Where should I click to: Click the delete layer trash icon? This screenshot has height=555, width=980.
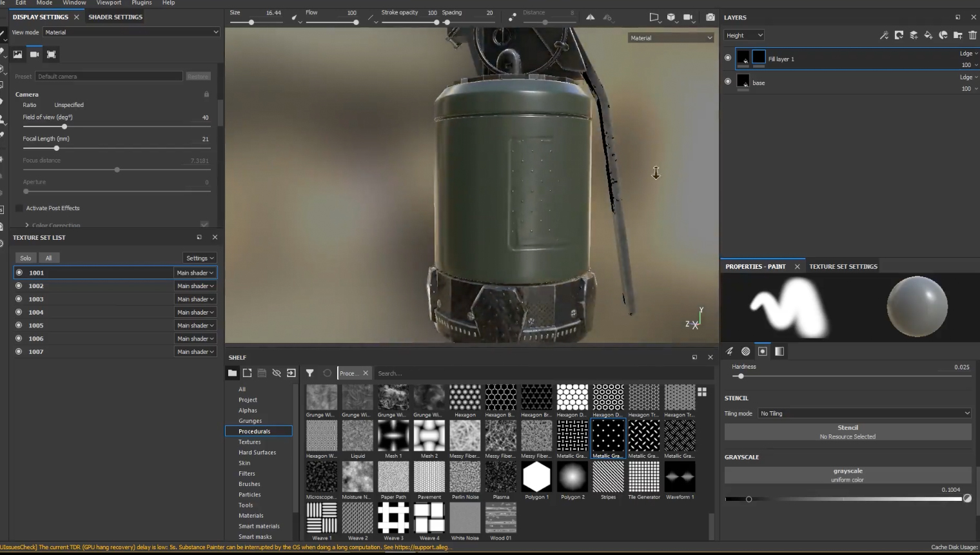(972, 35)
